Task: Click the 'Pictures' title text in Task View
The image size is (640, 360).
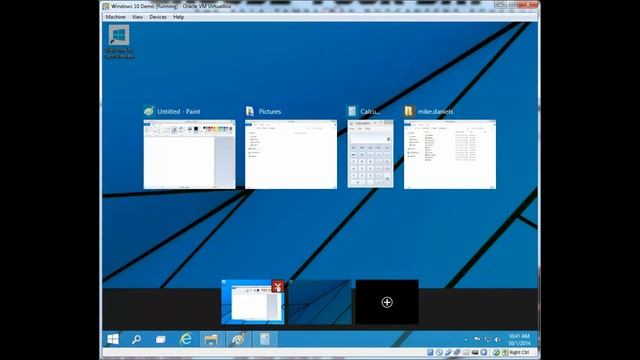Action: (270, 111)
